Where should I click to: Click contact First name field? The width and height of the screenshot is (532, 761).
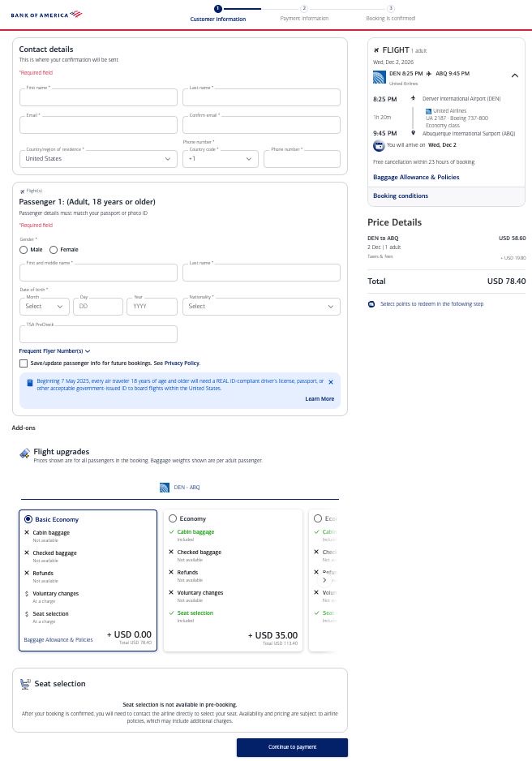(98, 97)
